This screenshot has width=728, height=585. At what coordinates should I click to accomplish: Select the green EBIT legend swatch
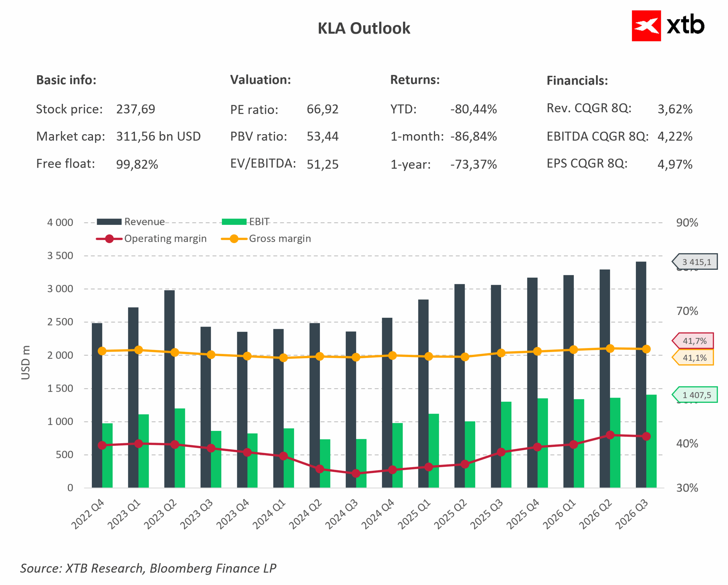234,222
